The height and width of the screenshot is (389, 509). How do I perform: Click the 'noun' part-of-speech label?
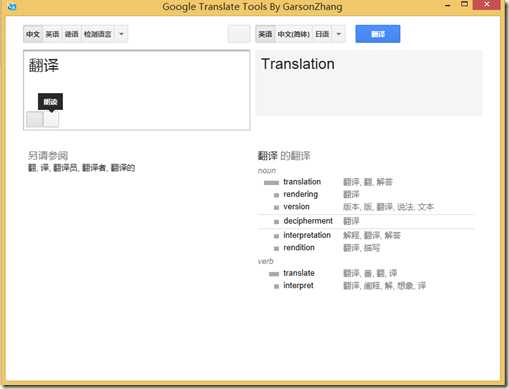tap(267, 171)
